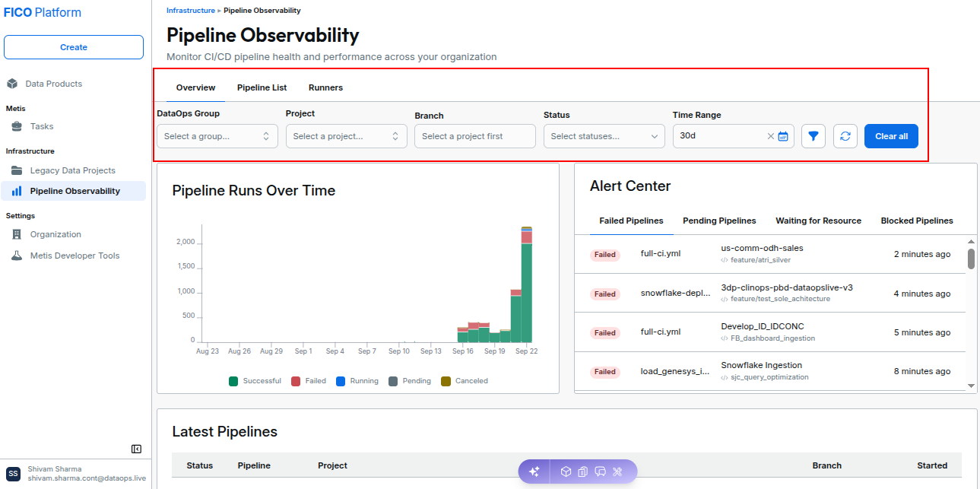
Task: Open Metis Developer Tools in sidebar
Action: 75,256
